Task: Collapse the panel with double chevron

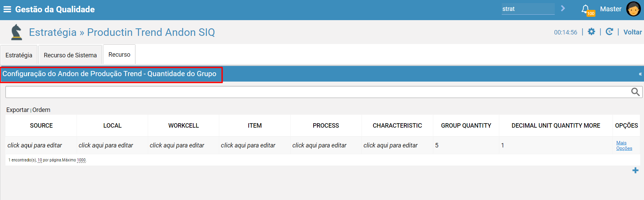Action: pos(640,74)
